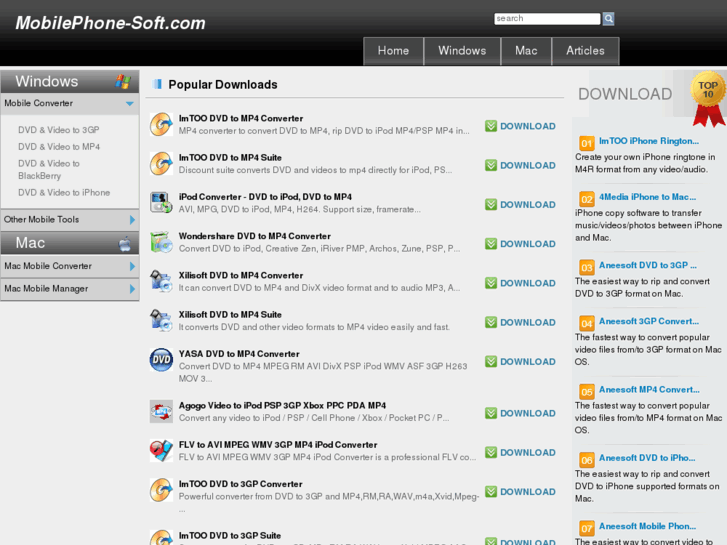Viewport: 727px width, 545px height.
Task: Open Aneesoft DVD to iPho... link
Action: pos(647,458)
